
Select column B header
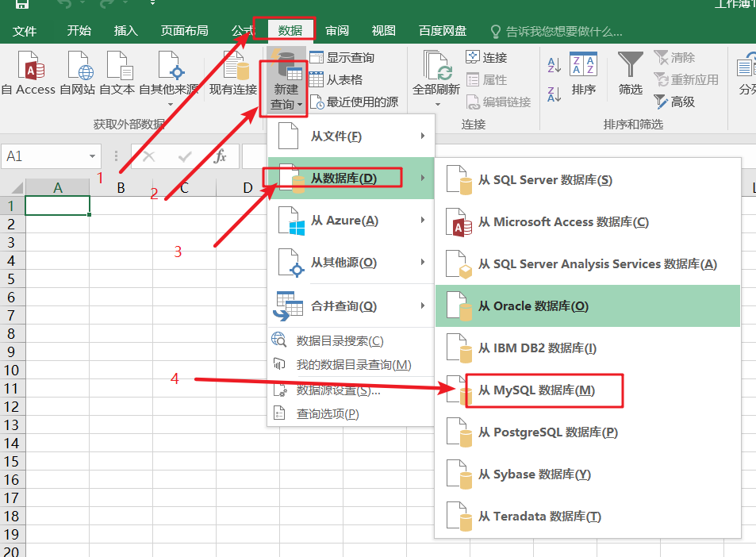pyautogui.click(x=121, y=187)
